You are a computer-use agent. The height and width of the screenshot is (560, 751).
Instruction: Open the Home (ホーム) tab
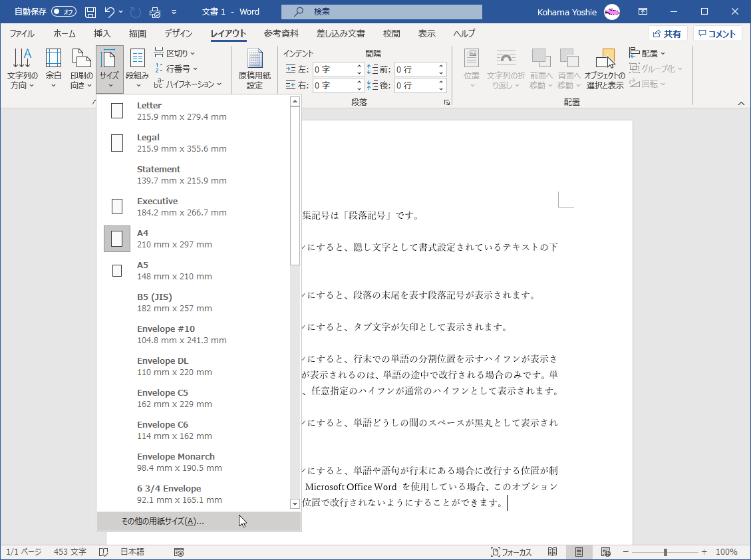pyautogui.click(x=64, y=33)
